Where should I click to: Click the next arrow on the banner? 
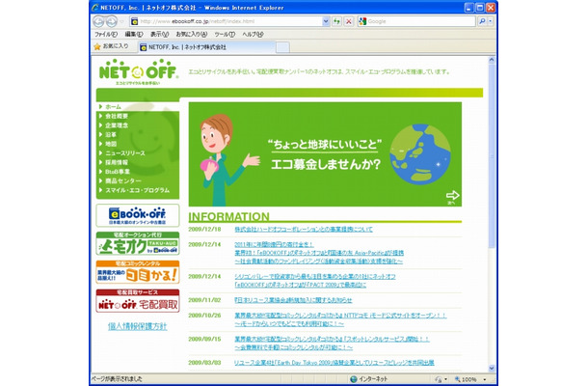click(452, 195)
